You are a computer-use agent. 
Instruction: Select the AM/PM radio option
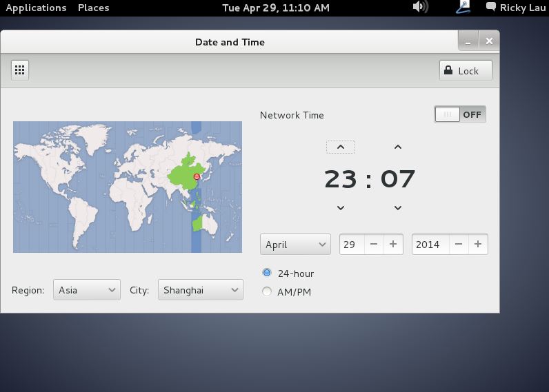click(267, 292)
